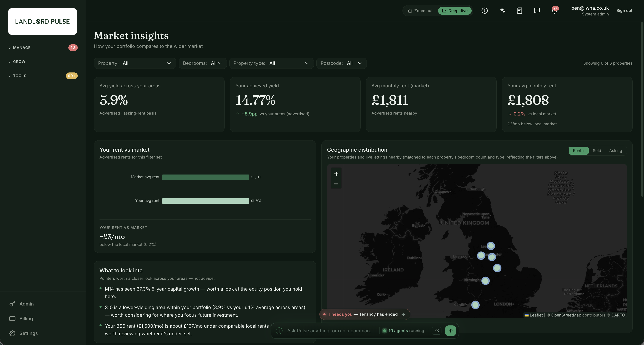The image size is (644, 345).
Task: Click the 'Showing 6 of 6 properties' text
Action: [608, 63]
